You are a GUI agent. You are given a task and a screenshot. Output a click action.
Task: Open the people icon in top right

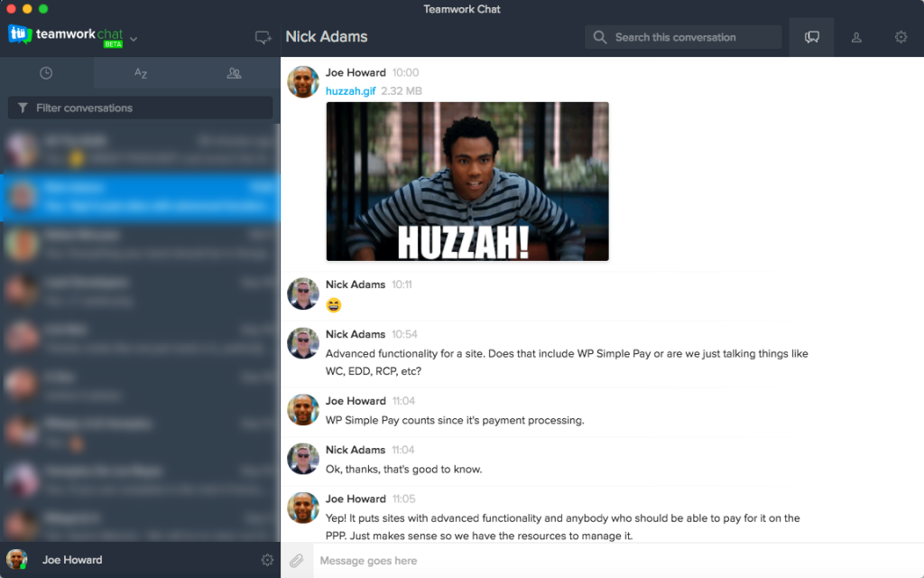coord(856,37)
